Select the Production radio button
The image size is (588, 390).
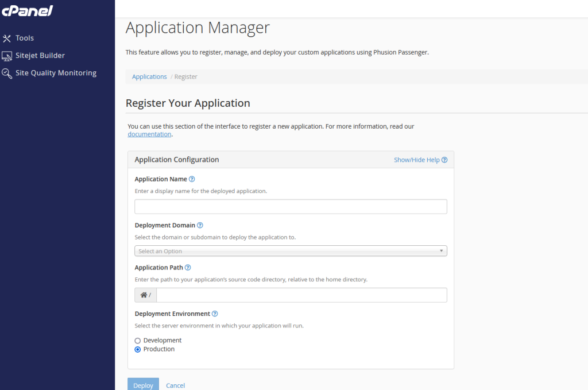(x=138, y=349)
